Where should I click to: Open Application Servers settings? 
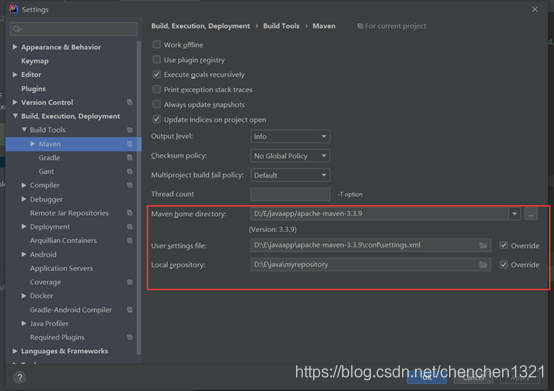coord(61,268)
